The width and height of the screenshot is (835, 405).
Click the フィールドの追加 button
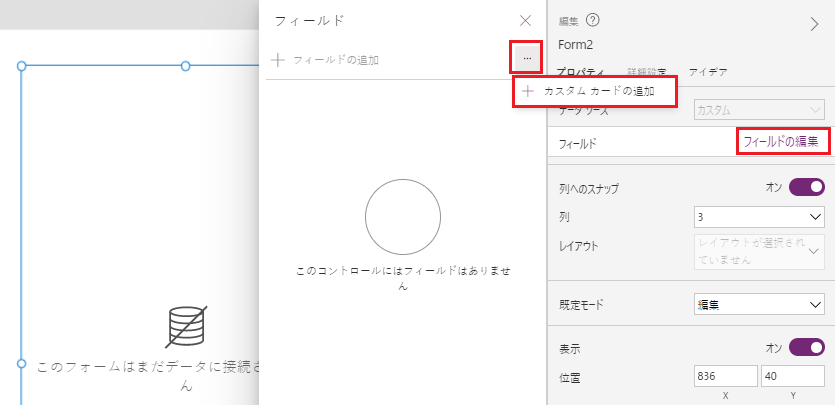coord(325,60)
